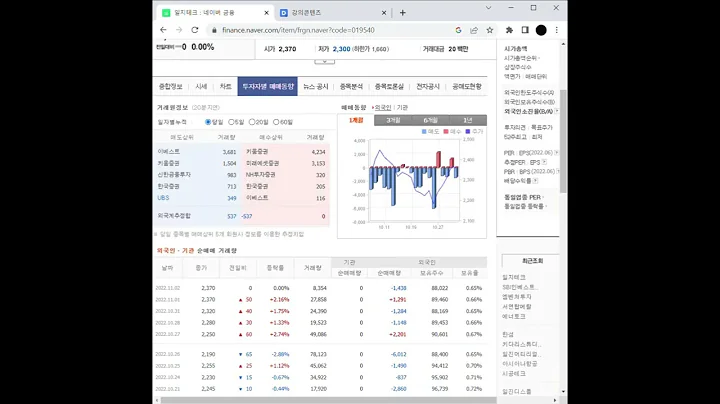Close the 강의콘텐츠 tab

pos(384,13)
